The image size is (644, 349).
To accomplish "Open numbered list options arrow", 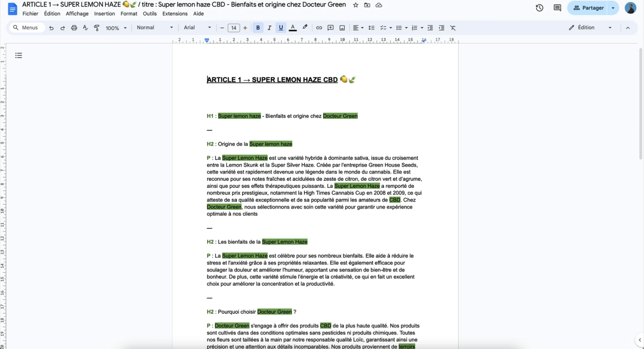I will click(x=422, y=28).
